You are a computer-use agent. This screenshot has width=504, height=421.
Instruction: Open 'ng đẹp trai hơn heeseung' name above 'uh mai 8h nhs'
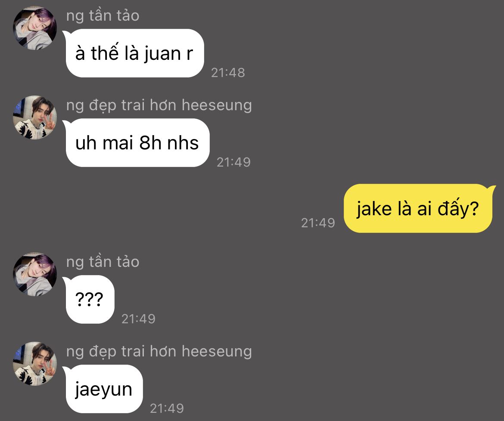(x=159, y=105)
